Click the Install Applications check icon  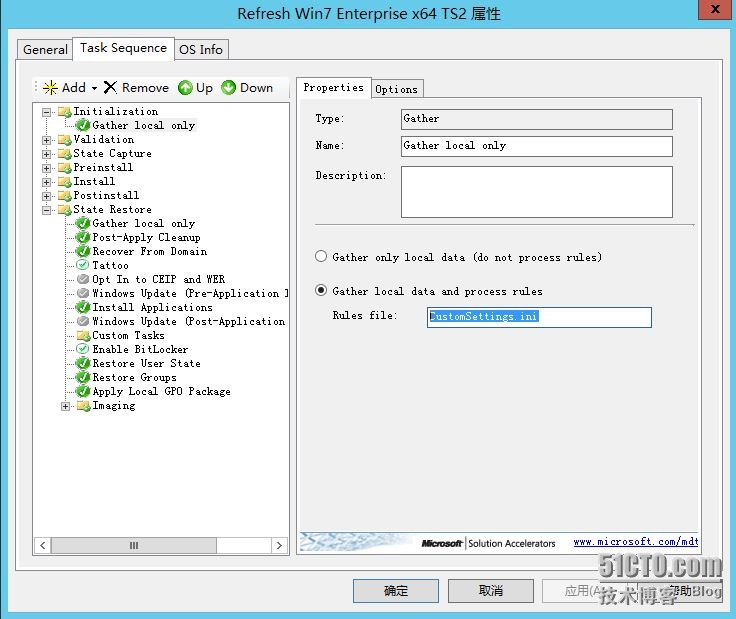coord(83,307)
